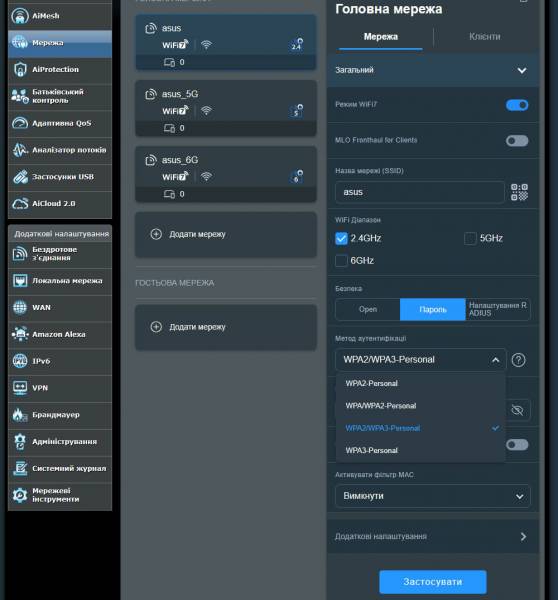The width and height of the screenshot is (558, 600).
Task: Click plus icon in main network Додати мережу
Action: 156,234
